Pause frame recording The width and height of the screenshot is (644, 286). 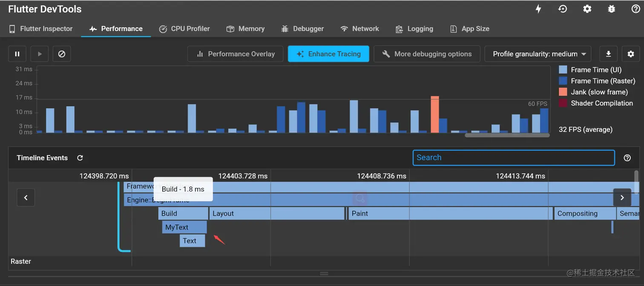(x=17, y=54)
